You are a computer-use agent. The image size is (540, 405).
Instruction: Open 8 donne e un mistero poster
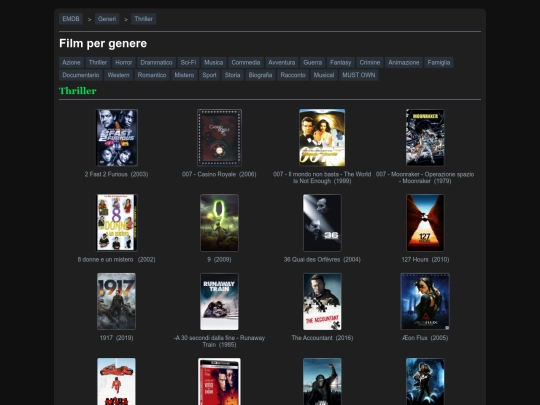pos(116,223)
